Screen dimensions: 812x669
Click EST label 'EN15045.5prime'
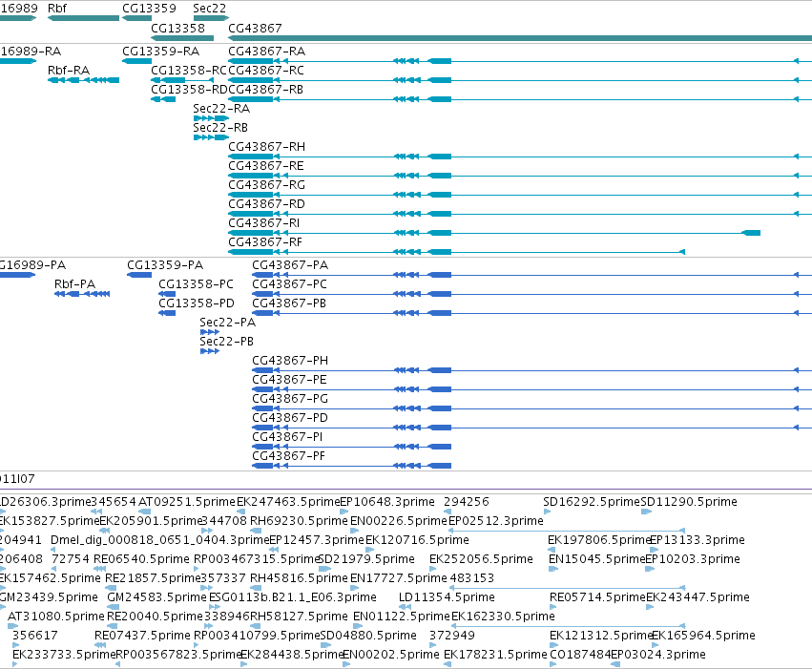coord(597,559)
